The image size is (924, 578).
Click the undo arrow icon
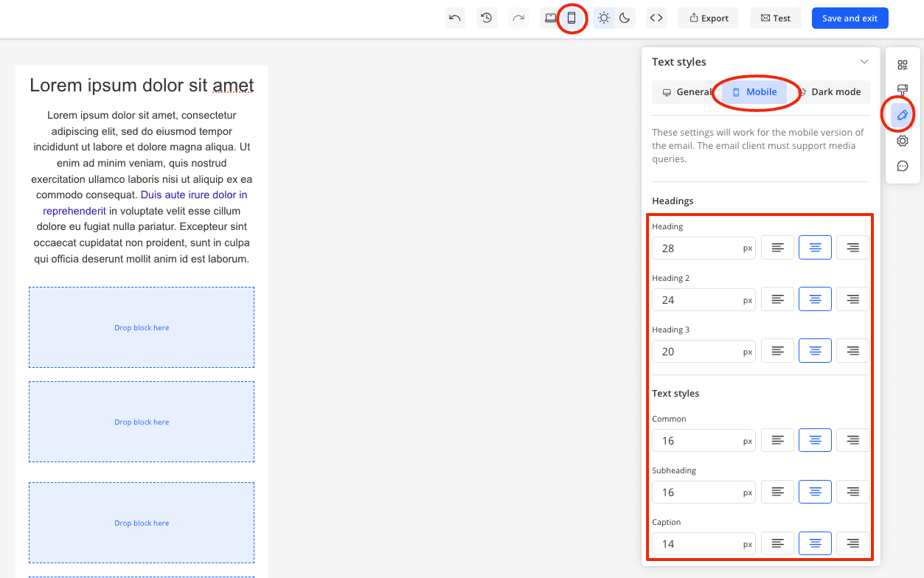click(x=455, y=18)
